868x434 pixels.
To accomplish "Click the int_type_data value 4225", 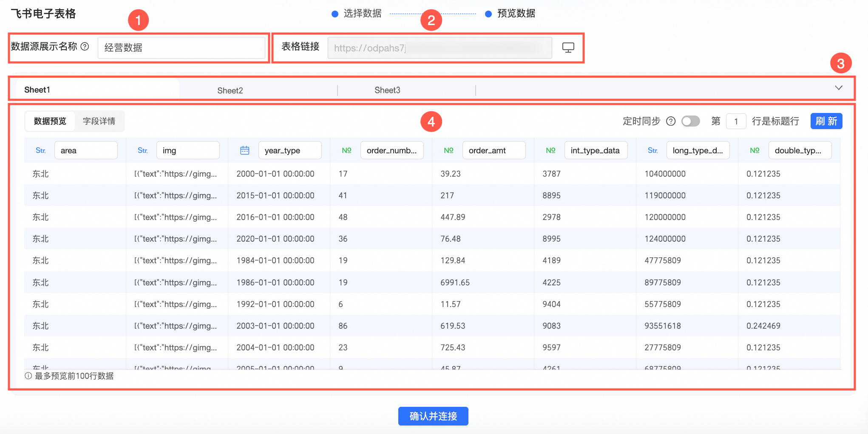I will (x=551, y=282).
